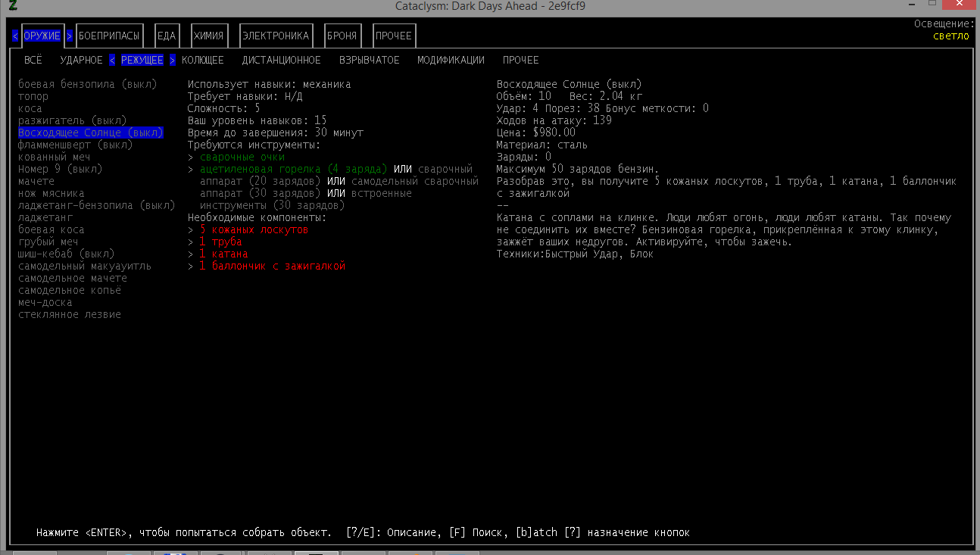
Task: Click the red 5 кожаных лоскутов component
Action: tap(254, 229)
